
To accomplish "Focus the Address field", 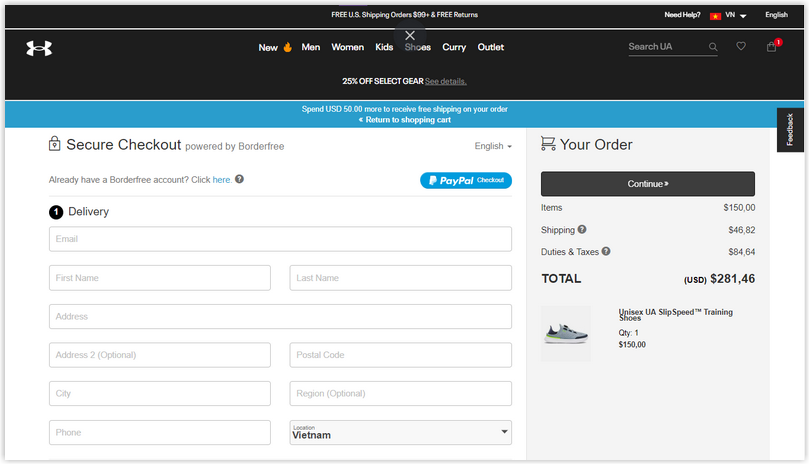I will point(281,317).
